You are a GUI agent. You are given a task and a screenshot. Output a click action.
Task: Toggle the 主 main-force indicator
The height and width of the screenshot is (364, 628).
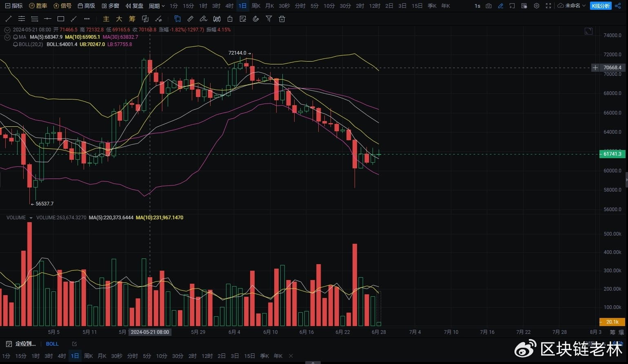[x=106, y=19]
